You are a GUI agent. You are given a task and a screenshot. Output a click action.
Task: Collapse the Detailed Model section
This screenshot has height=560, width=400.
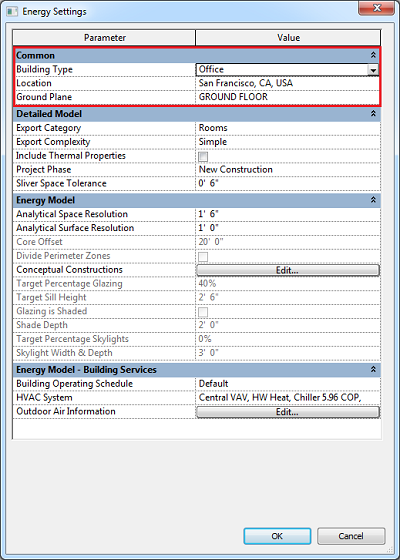tap(373, 114)
